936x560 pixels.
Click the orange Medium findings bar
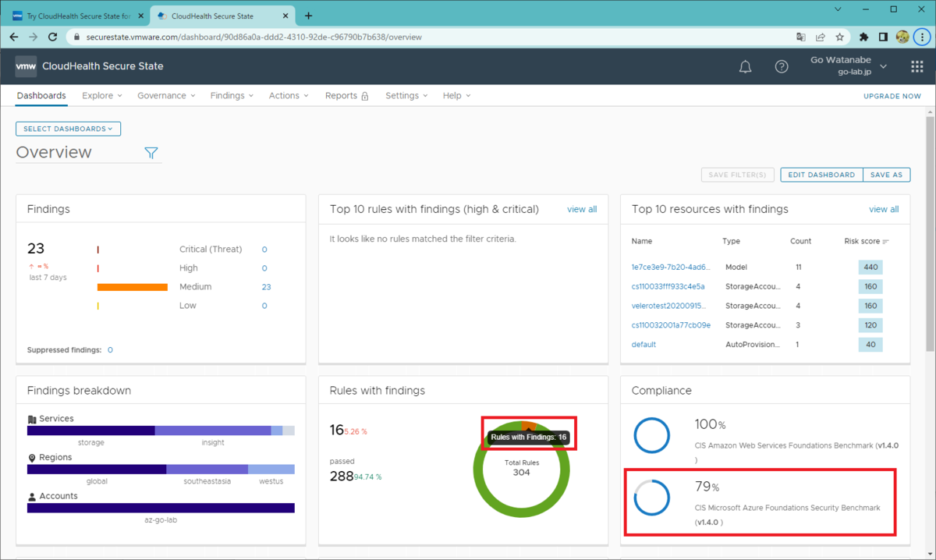(x=132, y=287)
